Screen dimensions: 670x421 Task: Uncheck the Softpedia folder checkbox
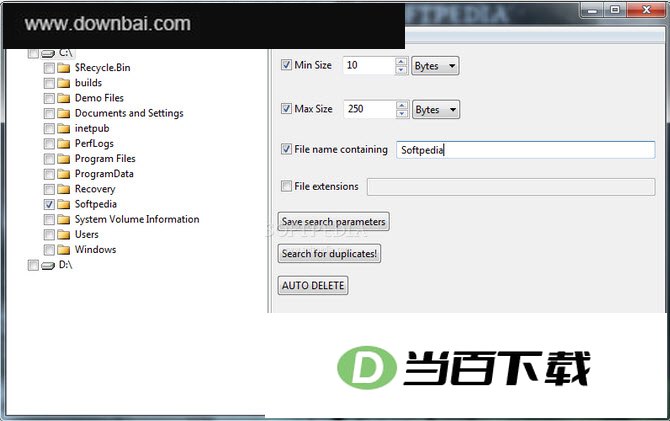(x=49, y=204)
